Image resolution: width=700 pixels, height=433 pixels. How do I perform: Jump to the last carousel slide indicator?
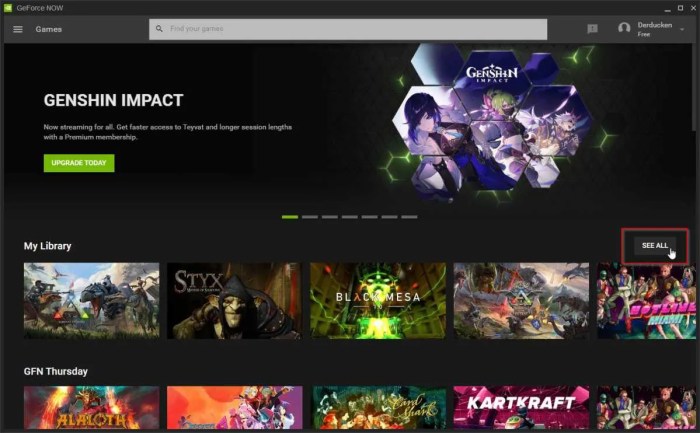(x=409, y=216)
